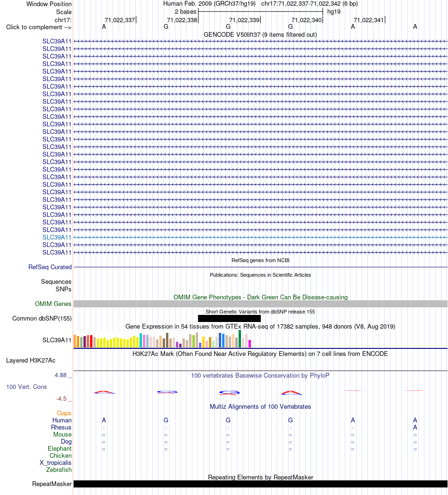Click the 'Scale' track label
This screenshot has height=495, width=448.
(x=64, y=12)
